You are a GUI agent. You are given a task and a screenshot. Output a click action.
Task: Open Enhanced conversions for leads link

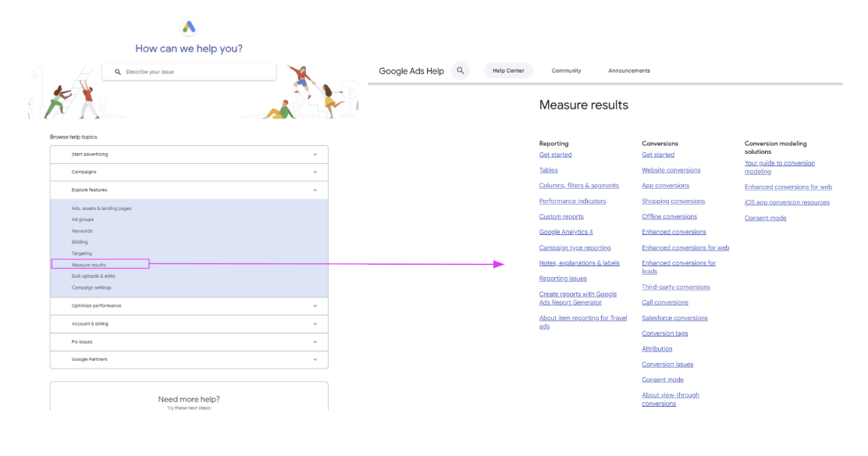678,267
